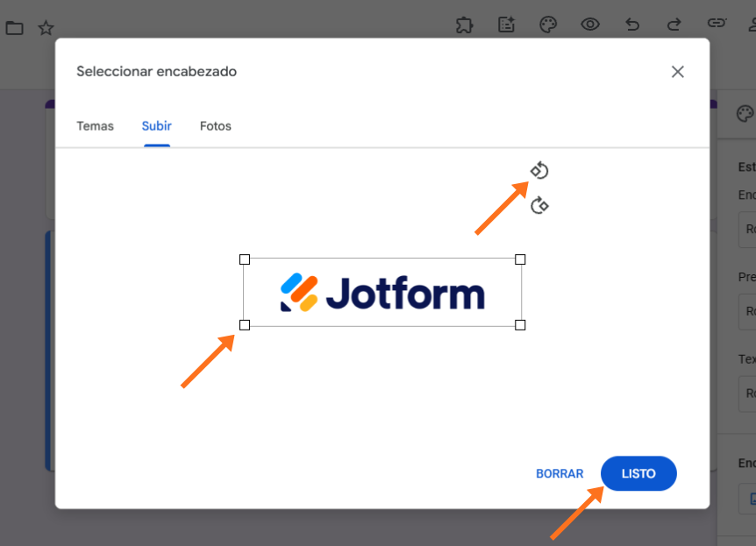The image size is (756, 546).
Task: Switch to the Fotos tab
Action: 215,125
